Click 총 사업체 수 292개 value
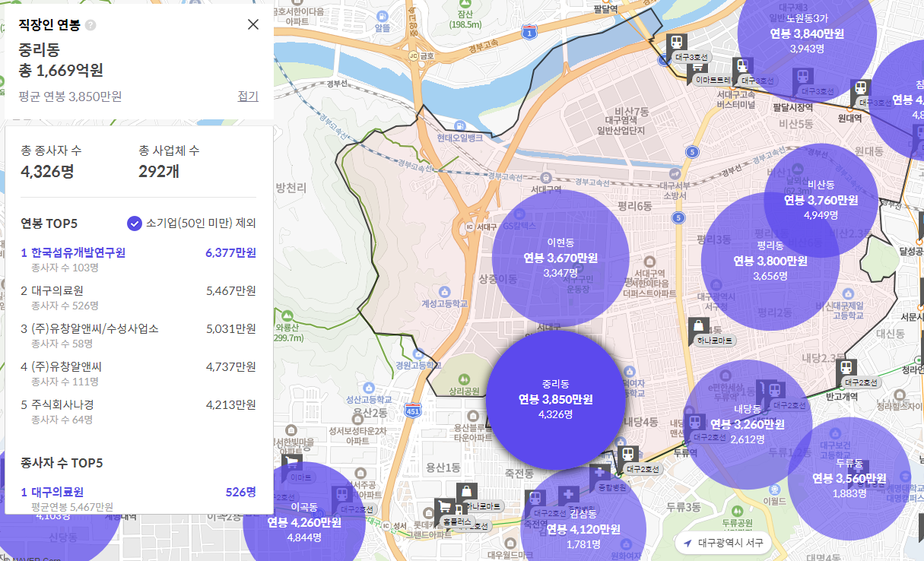The image size is (924, 561). (159, 171)
